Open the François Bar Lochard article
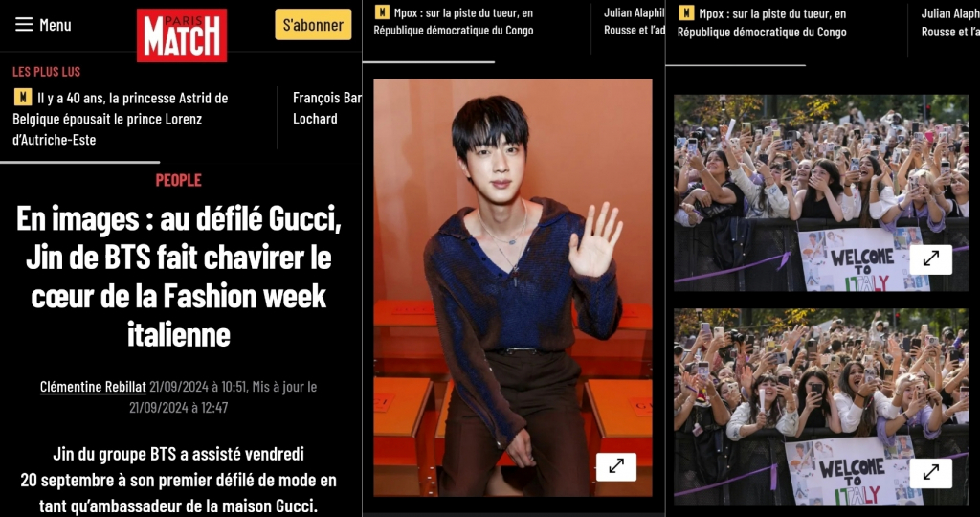980x517 pixels. tap(327, 108)
